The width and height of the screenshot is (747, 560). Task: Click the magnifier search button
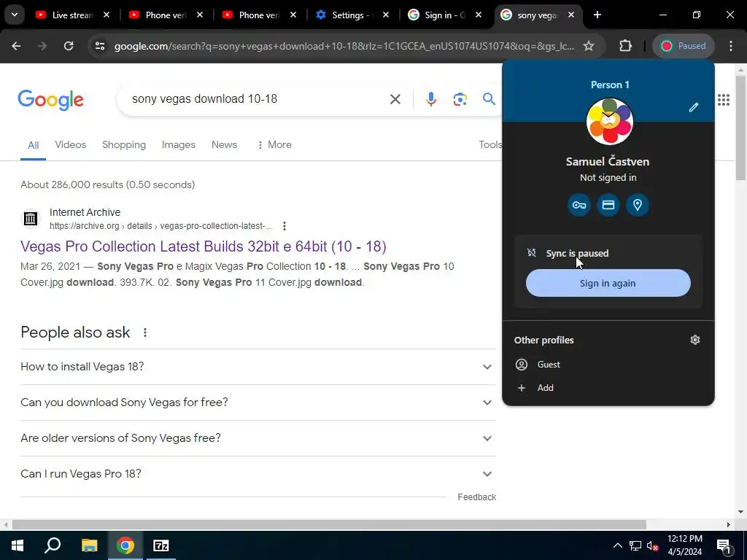[489, 99]
